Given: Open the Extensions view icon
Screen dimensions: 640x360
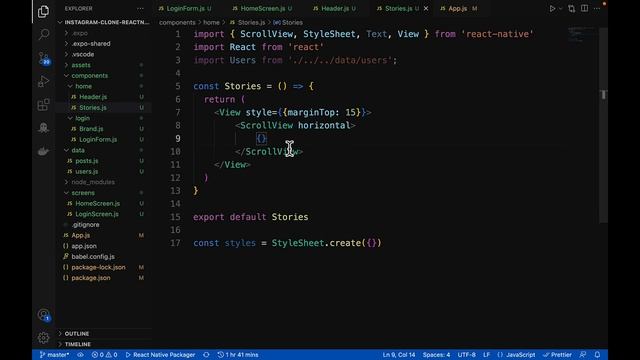Looking at the screenshot, I should [x=43, y=104].
